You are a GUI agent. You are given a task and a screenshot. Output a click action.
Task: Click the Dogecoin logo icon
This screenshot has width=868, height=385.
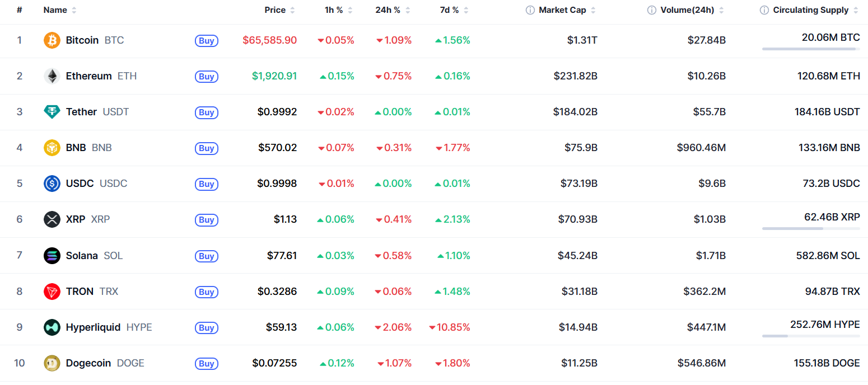[x=52, y=363]
